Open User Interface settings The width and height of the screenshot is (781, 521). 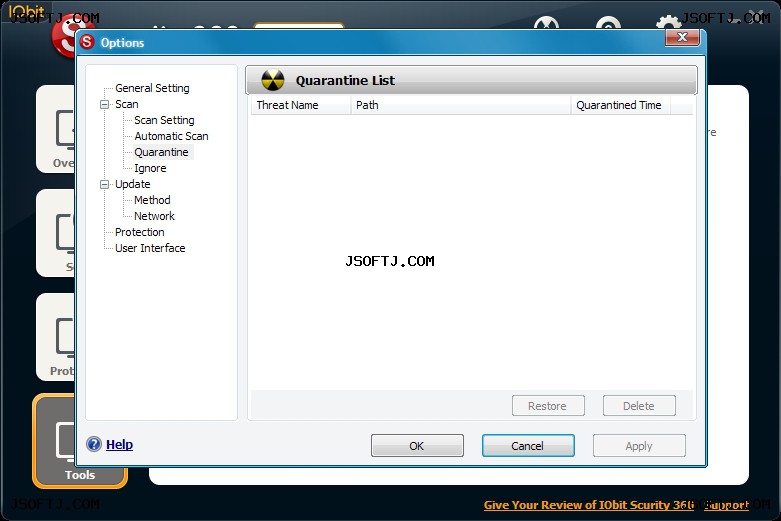tap(150, 248)
